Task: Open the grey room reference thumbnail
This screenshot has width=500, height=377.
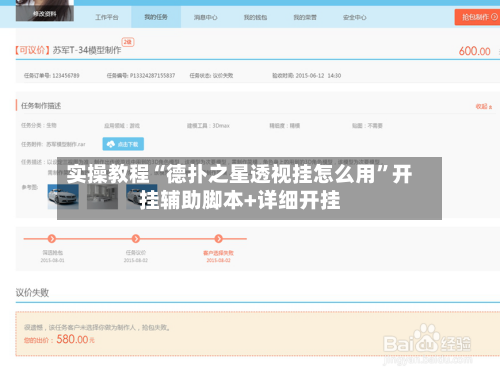Action: point(102,197)
